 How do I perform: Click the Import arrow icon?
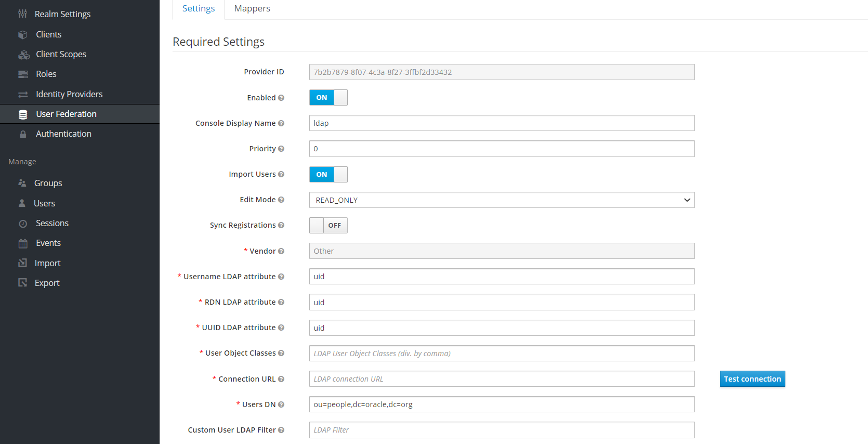[22, 263]
